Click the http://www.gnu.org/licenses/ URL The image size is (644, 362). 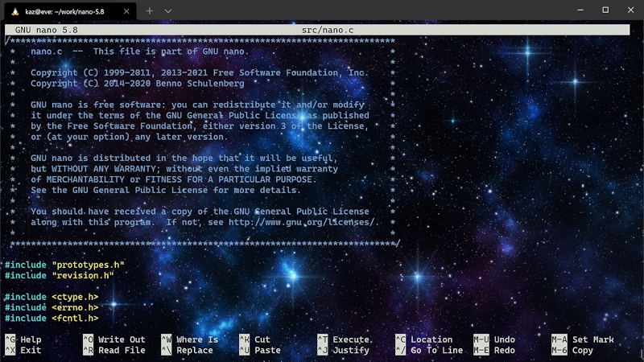[x=301, y=222]
